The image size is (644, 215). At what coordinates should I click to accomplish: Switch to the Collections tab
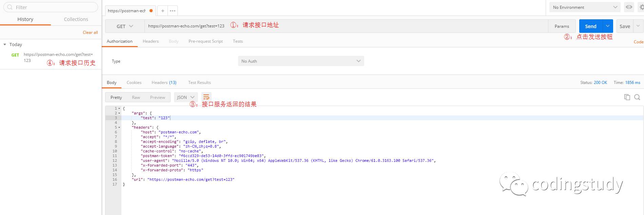coord(76,19)
